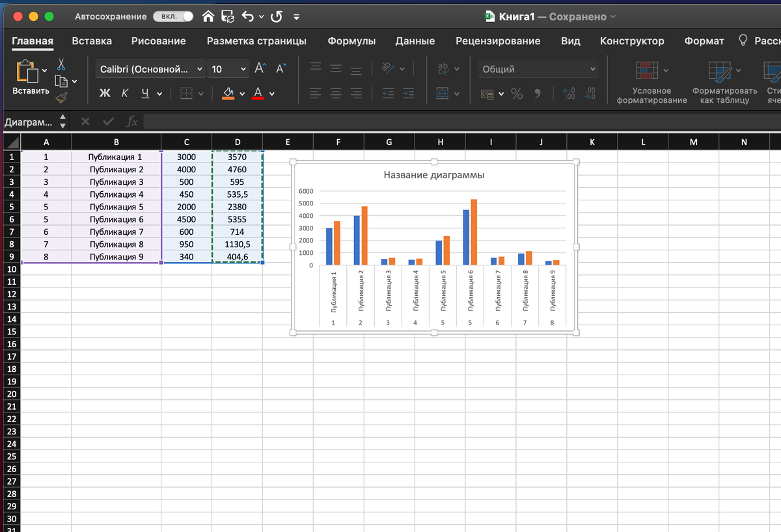This screenshot has height=532, width=781.
Task: Click the wrap text icon
Action: (443, 68)
